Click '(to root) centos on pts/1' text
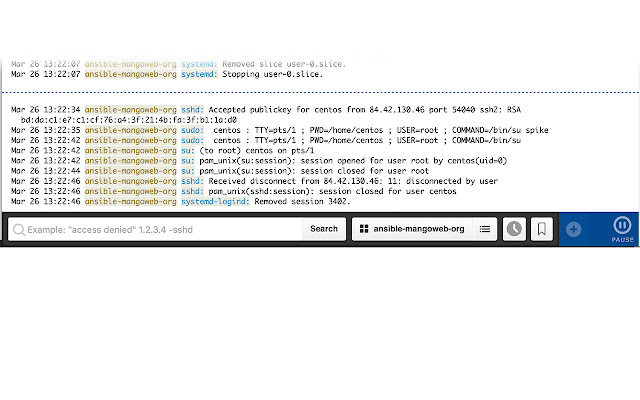640x400 pixels. click(257, 151)
